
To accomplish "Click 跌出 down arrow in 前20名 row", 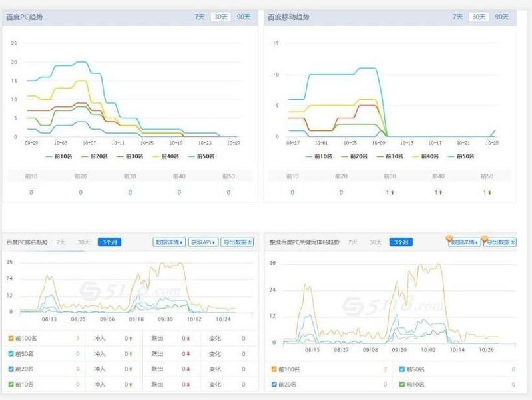I will 188,369.
